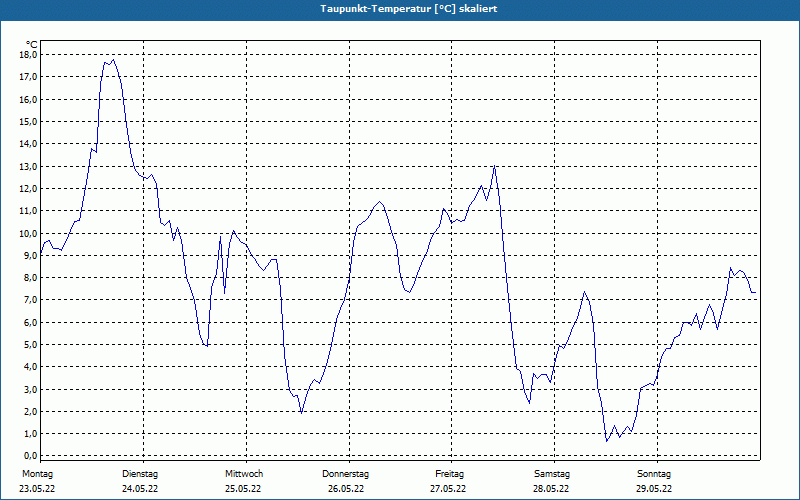Click the 6,0 y-axis label
This screenshot has width=800, height=500.
[x=31, y=322]
